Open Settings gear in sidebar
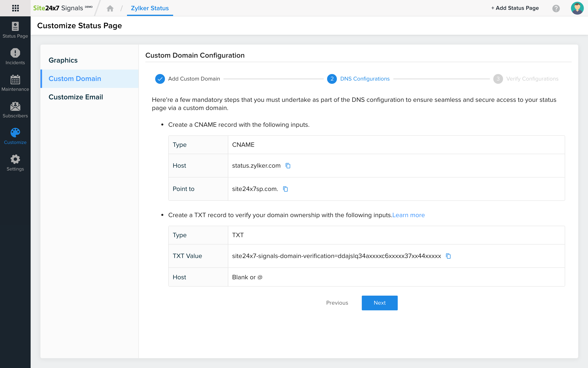The height and width of the screenshot is (368, 588). [x=15, y=163]
